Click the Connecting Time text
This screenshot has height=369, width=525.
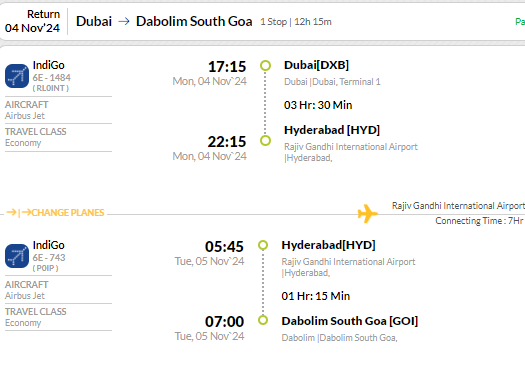480,221
